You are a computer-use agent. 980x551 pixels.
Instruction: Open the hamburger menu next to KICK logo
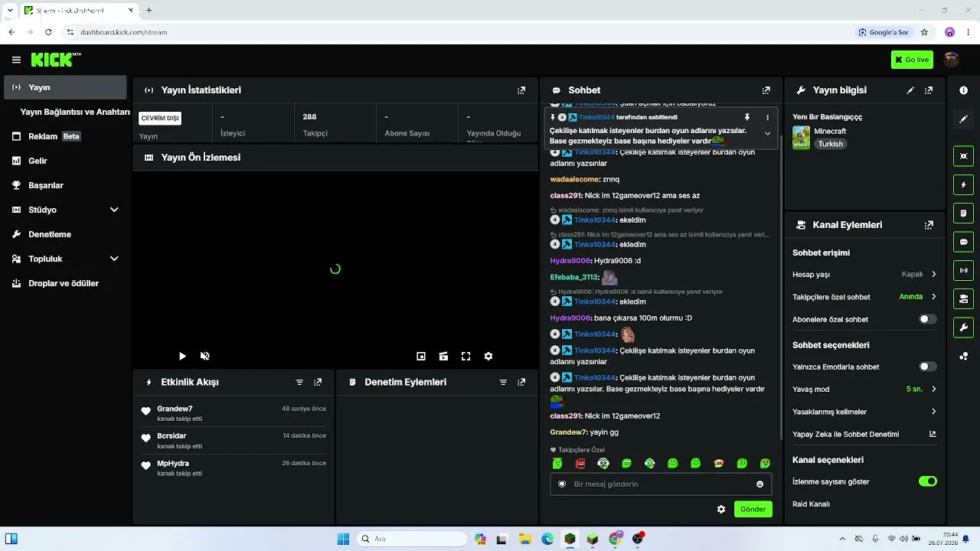(16, 60)
